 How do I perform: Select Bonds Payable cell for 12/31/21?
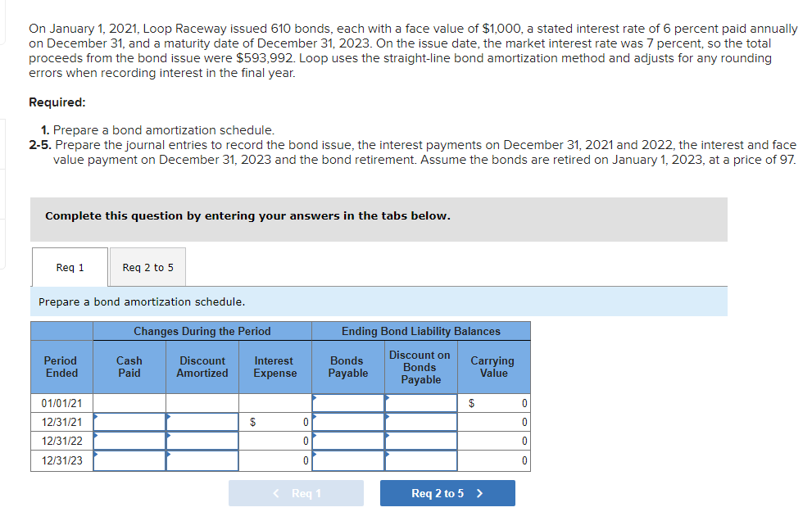click(348, 422)
